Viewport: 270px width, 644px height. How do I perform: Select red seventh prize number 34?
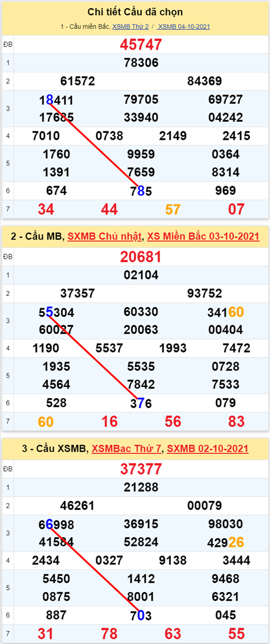tap(46, 209)
